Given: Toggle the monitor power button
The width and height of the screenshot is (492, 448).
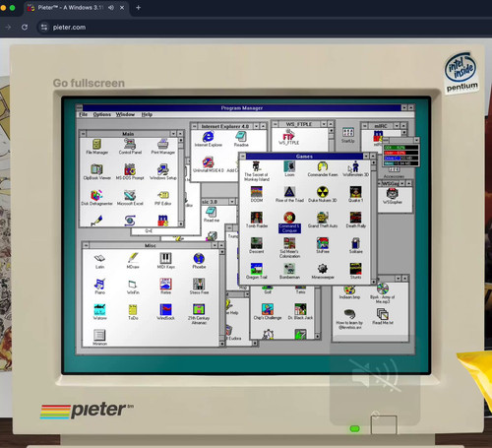Looking at the screenshot, I should click(x=384, y=424).
